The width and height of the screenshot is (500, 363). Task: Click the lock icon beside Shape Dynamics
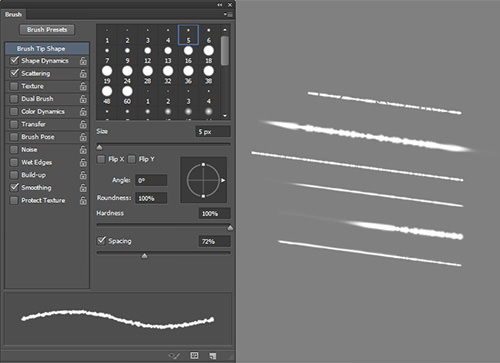tap(83, 61)
